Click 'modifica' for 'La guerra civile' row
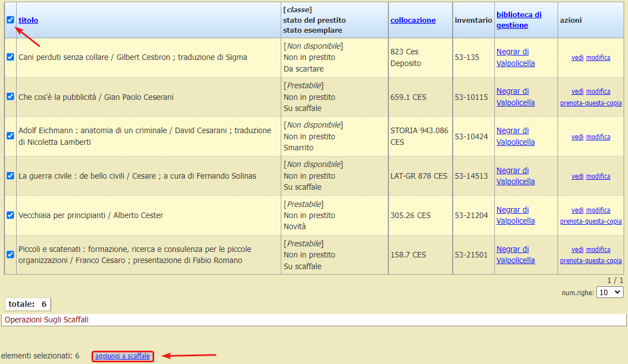 (x=598, y=176)
